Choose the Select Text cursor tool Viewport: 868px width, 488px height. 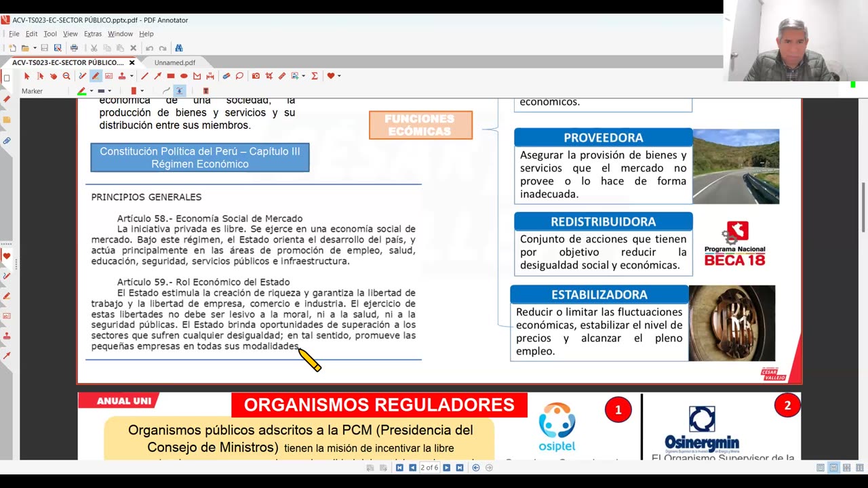[x=41, y=76]
